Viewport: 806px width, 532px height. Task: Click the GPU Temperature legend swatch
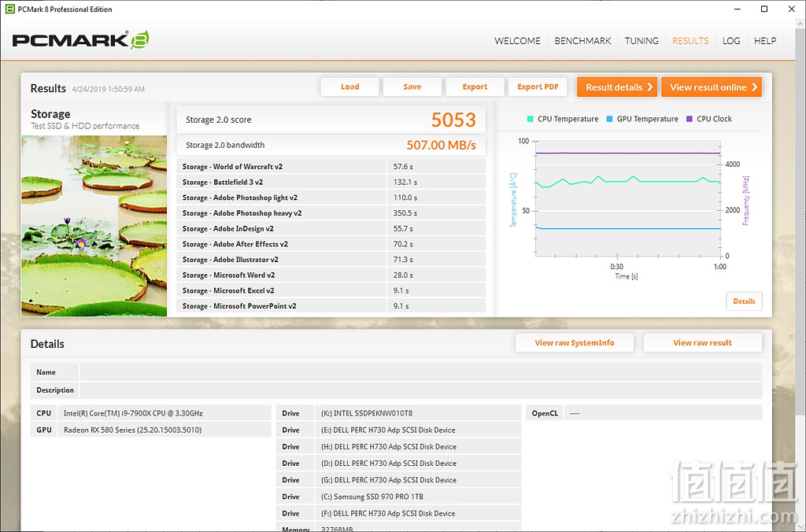[x=609, y=119]
